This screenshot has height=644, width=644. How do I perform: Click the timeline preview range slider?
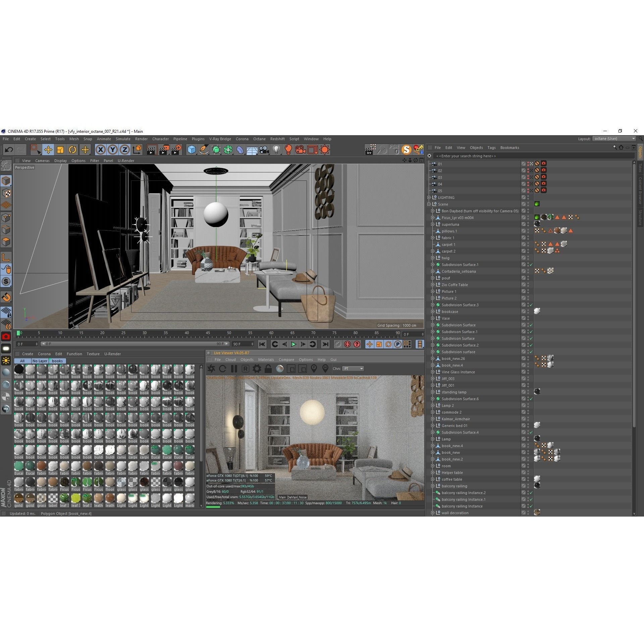[135, 344]
